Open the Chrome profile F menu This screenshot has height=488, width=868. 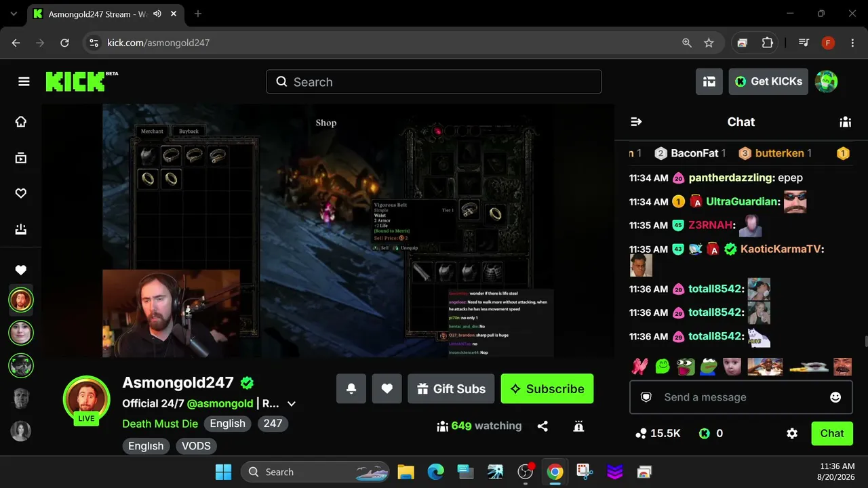coord(828,43)
